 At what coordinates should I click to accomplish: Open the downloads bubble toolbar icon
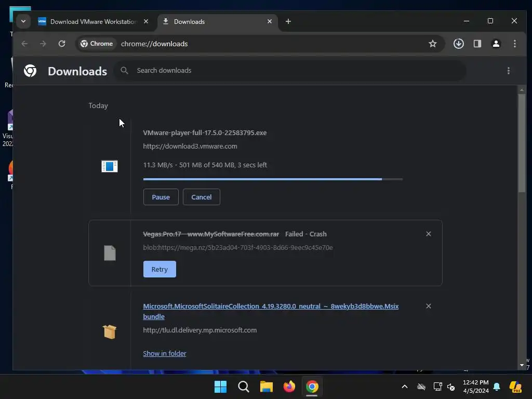point(458,44)
